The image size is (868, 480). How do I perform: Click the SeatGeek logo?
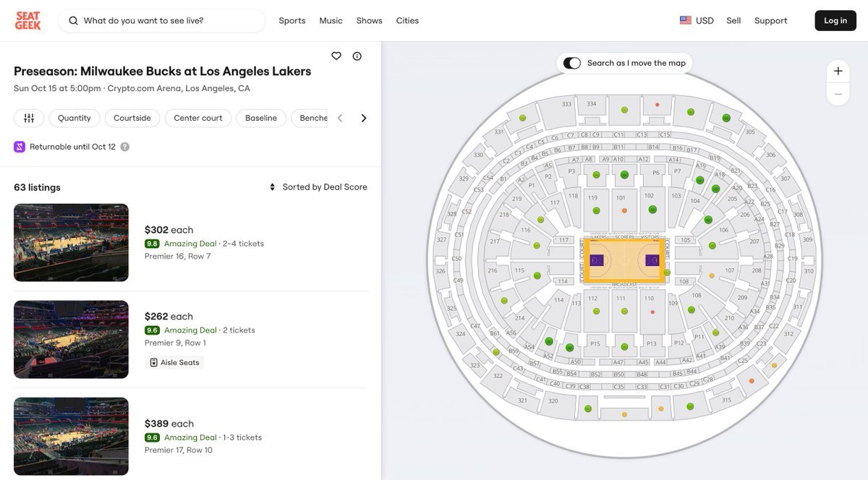click(28, 21)
